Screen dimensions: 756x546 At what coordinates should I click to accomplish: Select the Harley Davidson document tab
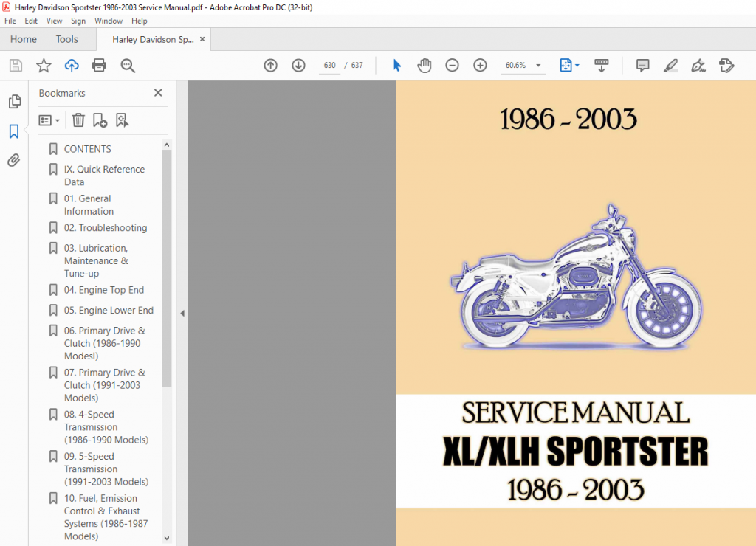[x=153, y=40]
